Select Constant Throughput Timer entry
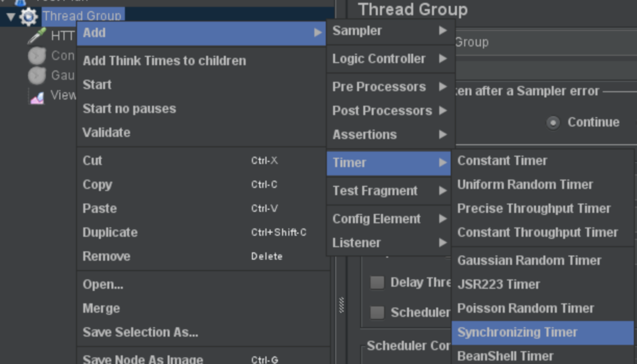The height and width of the screenshot is (364, 637). 538,232
